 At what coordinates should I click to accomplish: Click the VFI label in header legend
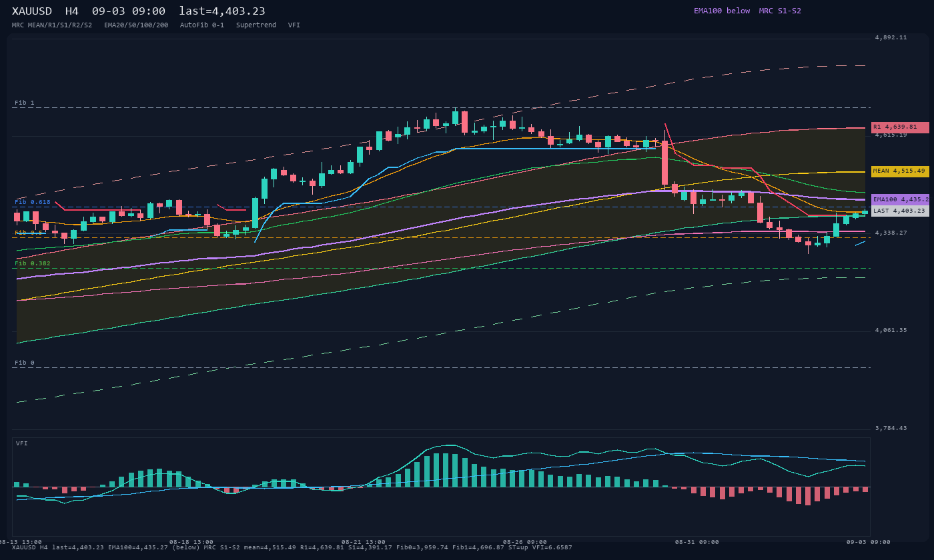click(x=294, y=25)
